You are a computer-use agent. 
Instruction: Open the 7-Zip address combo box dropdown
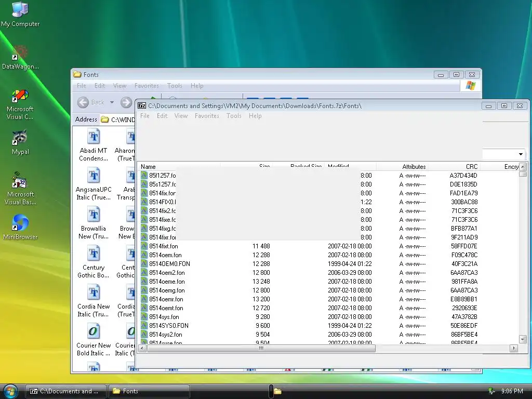tap(521, 154)
